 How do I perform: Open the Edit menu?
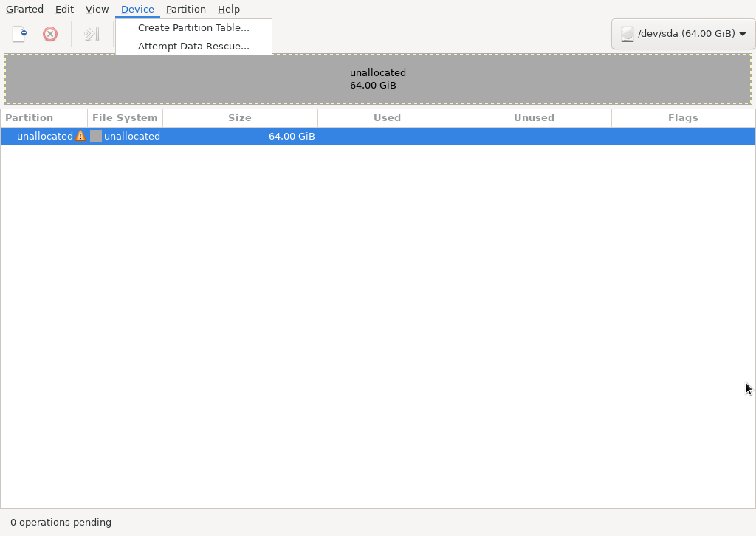[65, 9]
